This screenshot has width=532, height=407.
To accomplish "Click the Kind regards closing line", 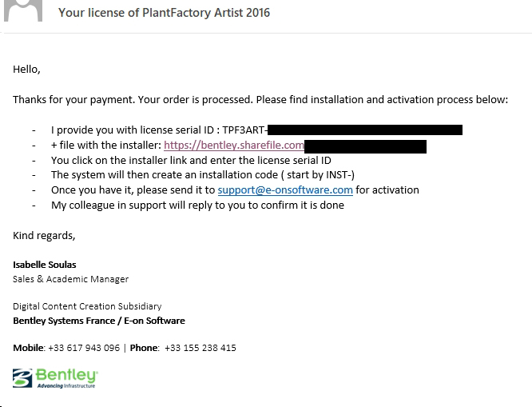I will 44,235.
